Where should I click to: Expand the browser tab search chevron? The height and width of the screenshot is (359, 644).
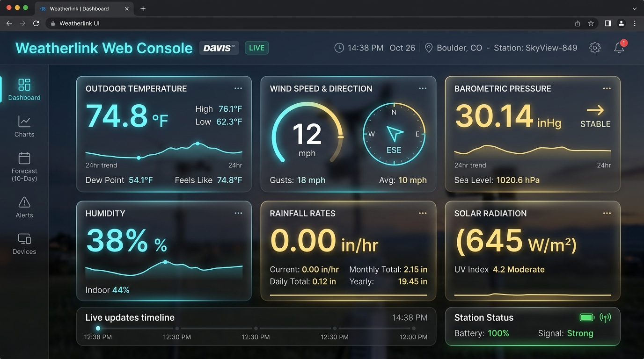coord(635,8)
